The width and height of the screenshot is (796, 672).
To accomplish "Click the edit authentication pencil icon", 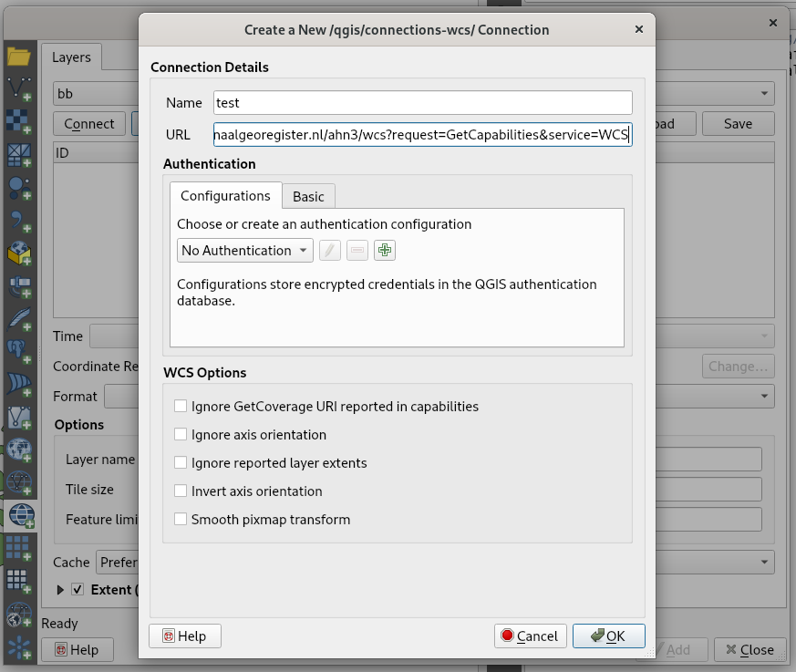I will point(329,250).
